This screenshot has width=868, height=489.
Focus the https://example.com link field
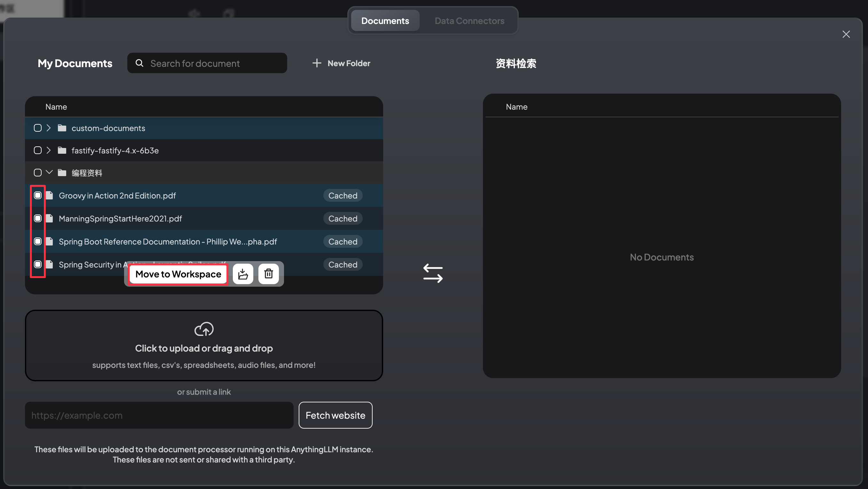[159, 415]
